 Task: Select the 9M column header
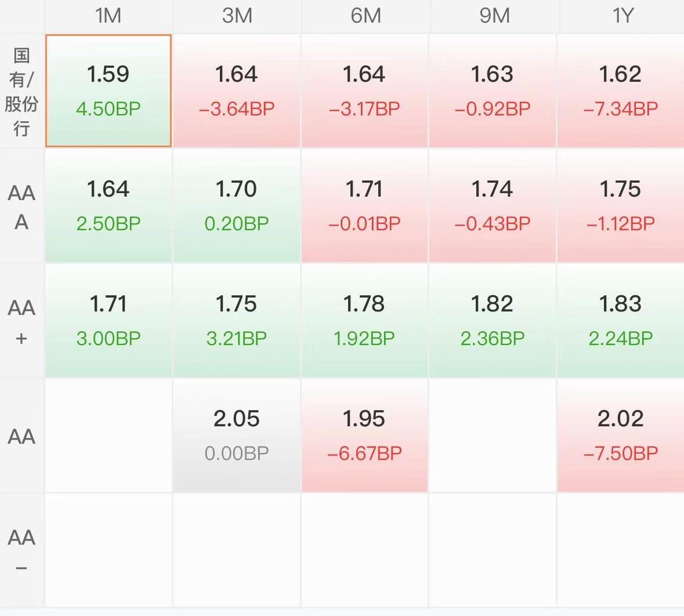[494, 16]
